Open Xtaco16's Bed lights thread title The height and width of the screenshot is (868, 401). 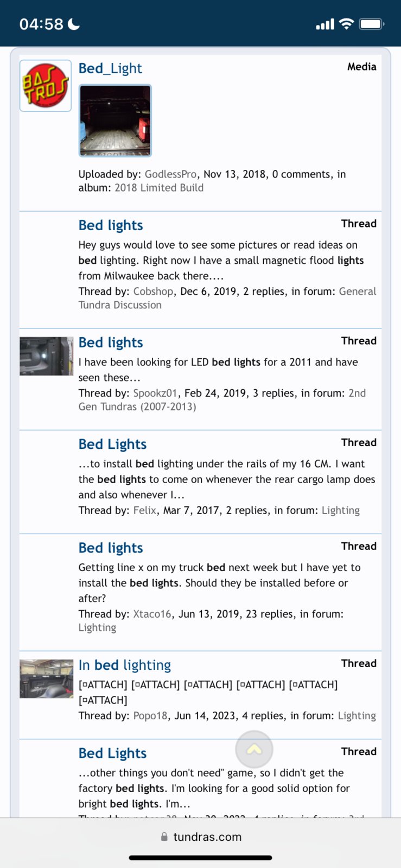point(111,548)
